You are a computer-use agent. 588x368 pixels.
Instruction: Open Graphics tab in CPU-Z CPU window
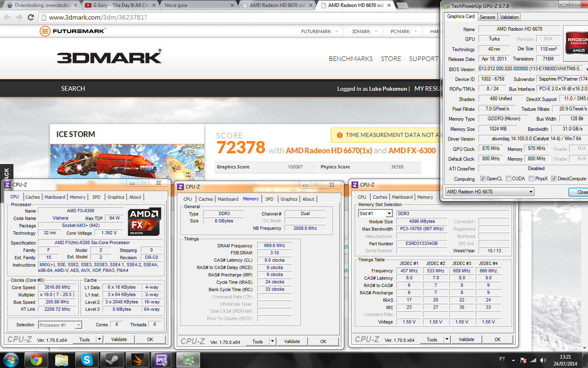click(x=116, y=197)
